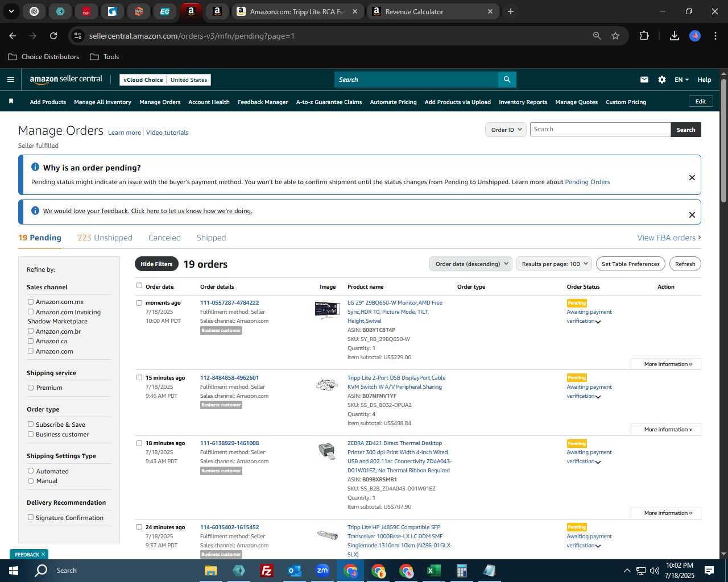Click the zoom magnifier in address bar
Image resolution: width=728 pixels, height=582 pixels.
597,36
